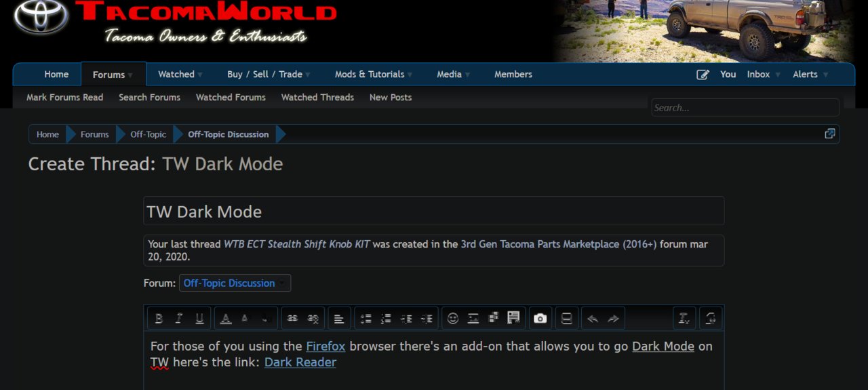Go to the Home tab
The image size is (868, 390).
[x=56, y=74]
